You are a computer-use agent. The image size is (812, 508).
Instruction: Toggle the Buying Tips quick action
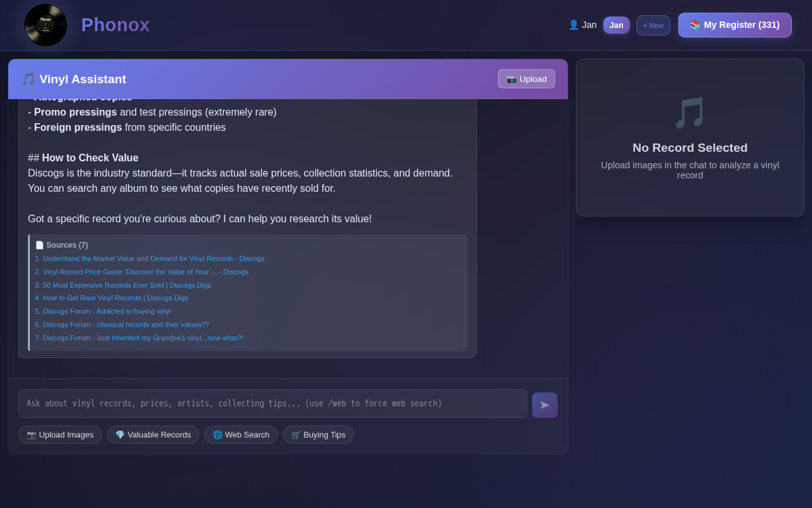tap(318, 434)
